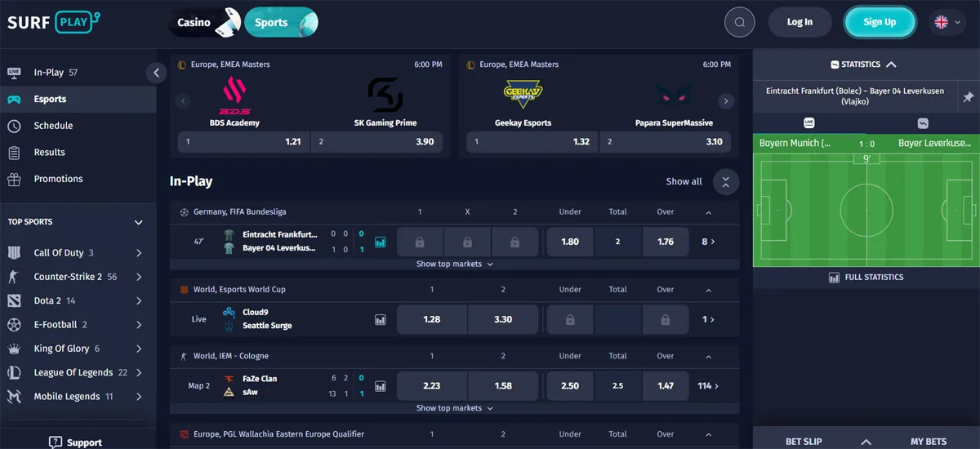Click the Schedule clock icon
This screenshot has width=980, height=449.
[14, 126]
